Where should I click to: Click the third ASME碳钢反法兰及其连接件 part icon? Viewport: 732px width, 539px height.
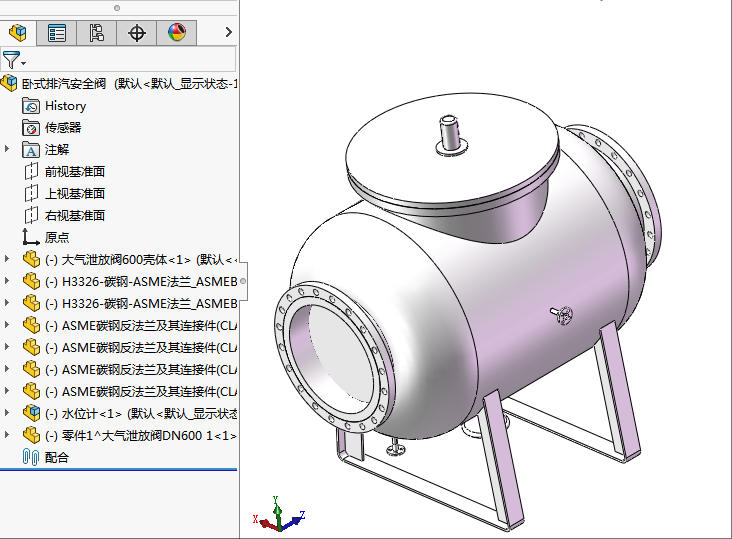coord(31,369)
